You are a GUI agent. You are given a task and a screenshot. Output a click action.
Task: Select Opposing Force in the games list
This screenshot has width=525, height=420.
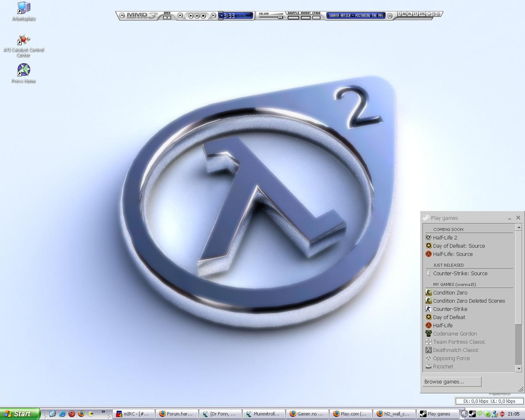pyautogui.click(x=469, y=358)
